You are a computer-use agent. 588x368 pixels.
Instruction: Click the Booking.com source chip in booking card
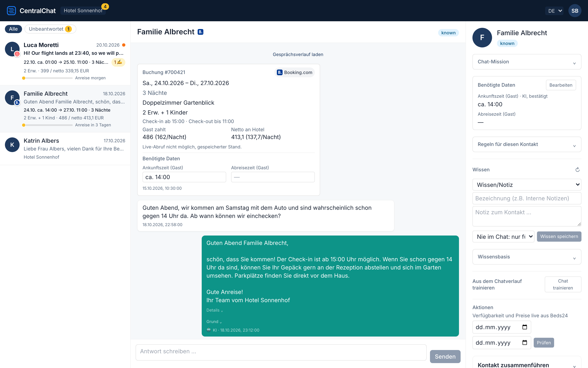(x=294, y=72)
